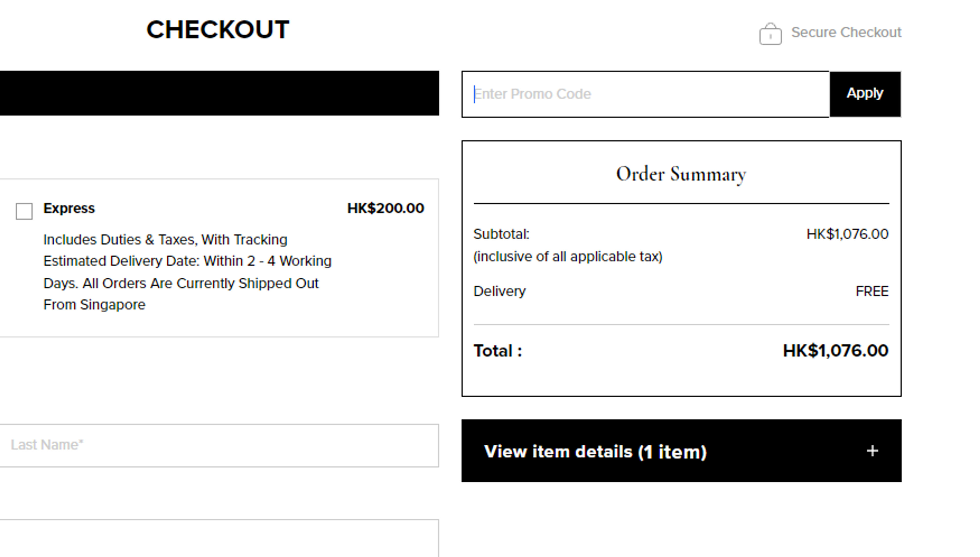This screenshot has width=980, height=557.
Task: Click the Secure Checkout lock icon
Action: [770, 34]
